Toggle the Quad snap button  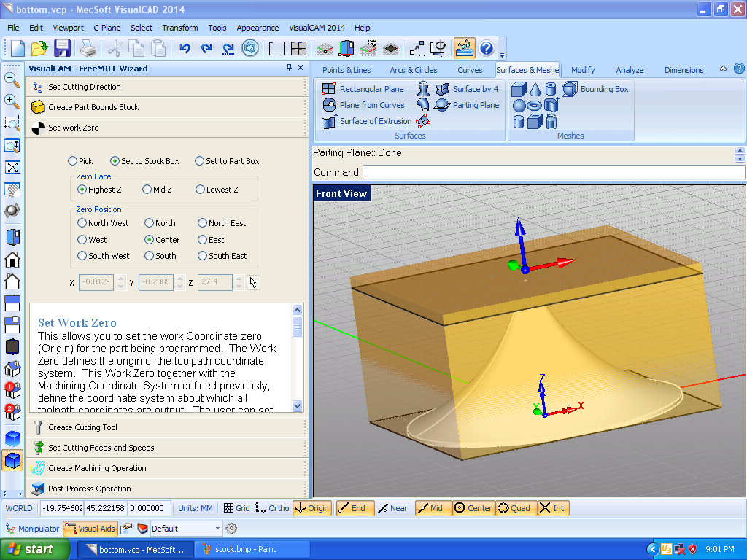pos(516,508)
